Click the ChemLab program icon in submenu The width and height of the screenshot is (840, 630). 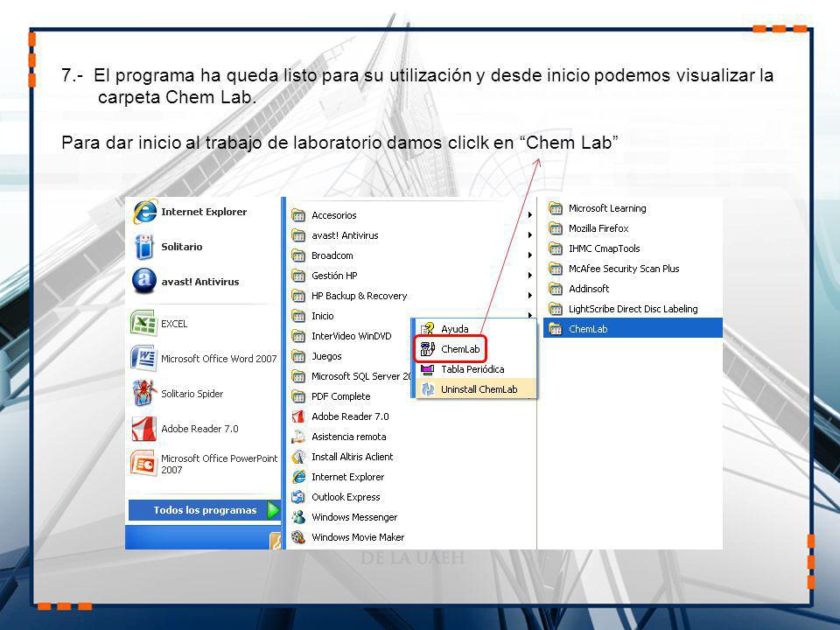[x=428, y=349]
